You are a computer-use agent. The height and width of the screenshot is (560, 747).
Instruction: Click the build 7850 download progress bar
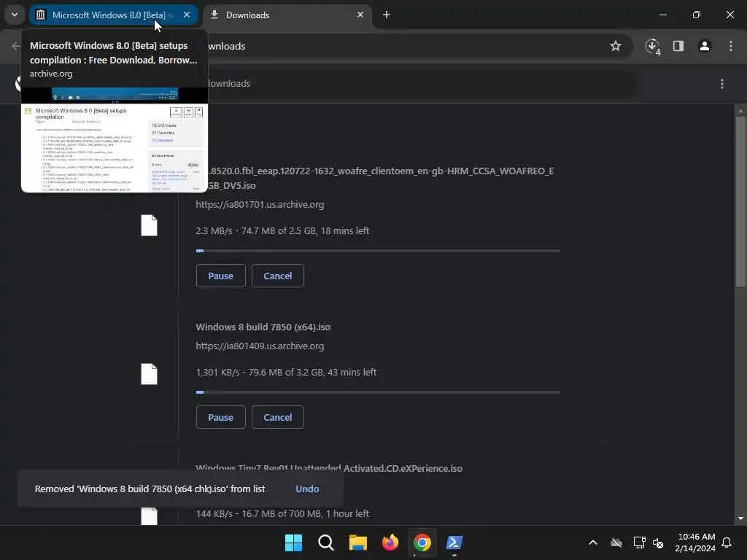pyautogui.click(x=378, y=392)
